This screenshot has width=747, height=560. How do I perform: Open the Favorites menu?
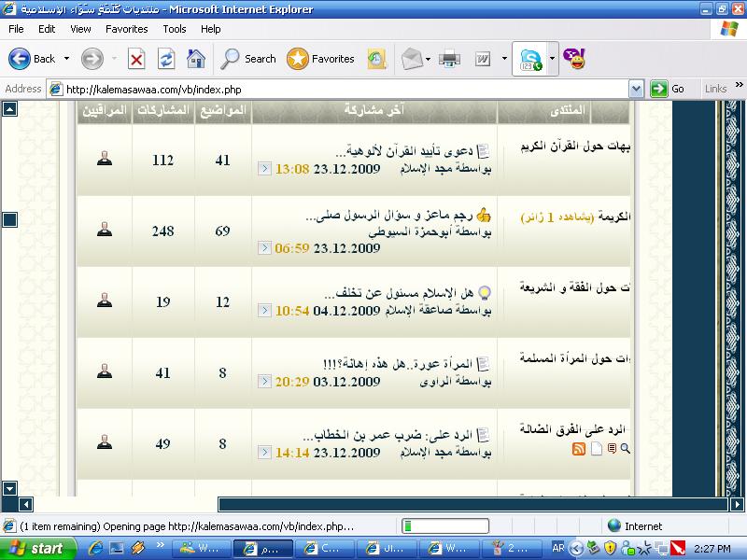(126, 29)
